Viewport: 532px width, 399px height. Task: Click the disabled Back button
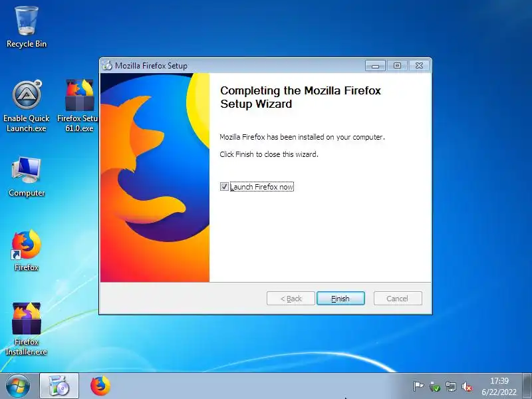pyautogui.click(x=291, y=298)
